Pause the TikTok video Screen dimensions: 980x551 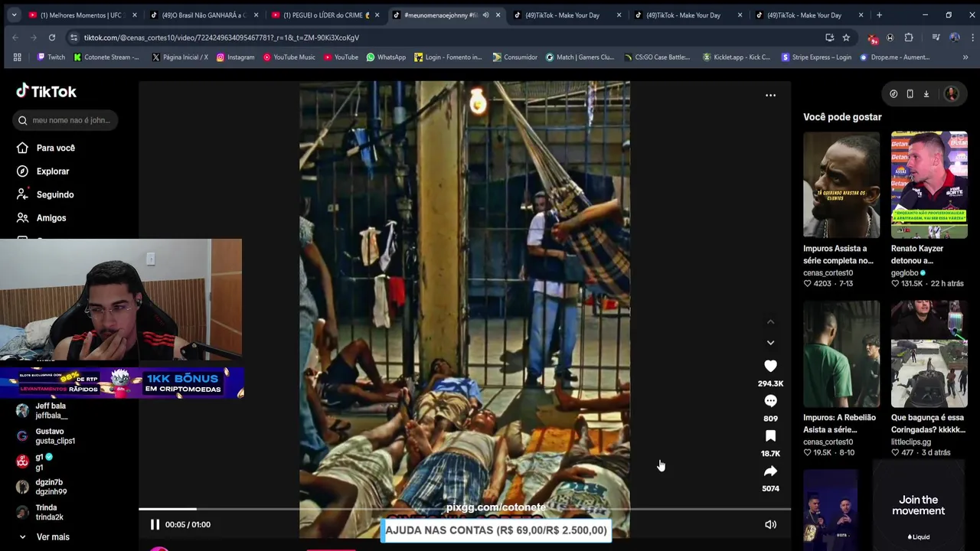155,524
